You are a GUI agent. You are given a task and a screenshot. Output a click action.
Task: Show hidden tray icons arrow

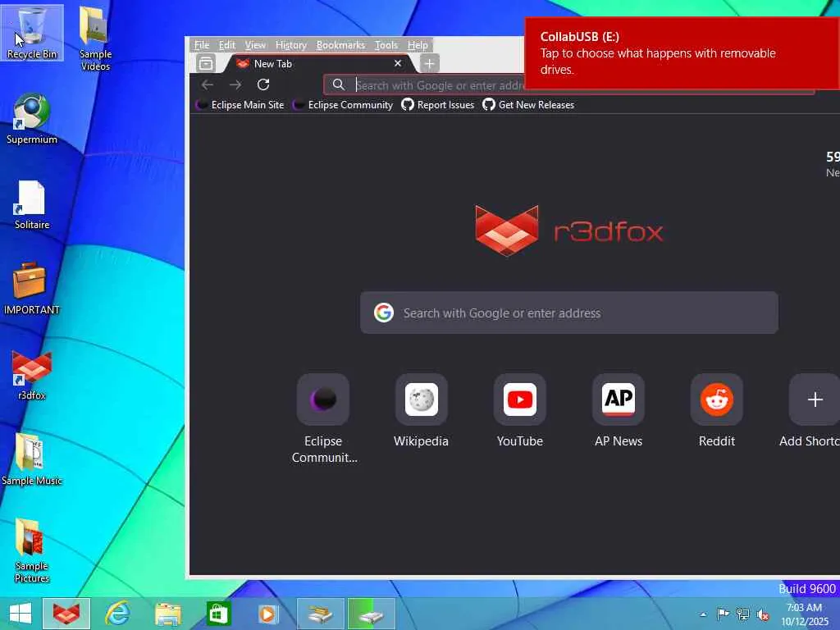coord(703,614)
